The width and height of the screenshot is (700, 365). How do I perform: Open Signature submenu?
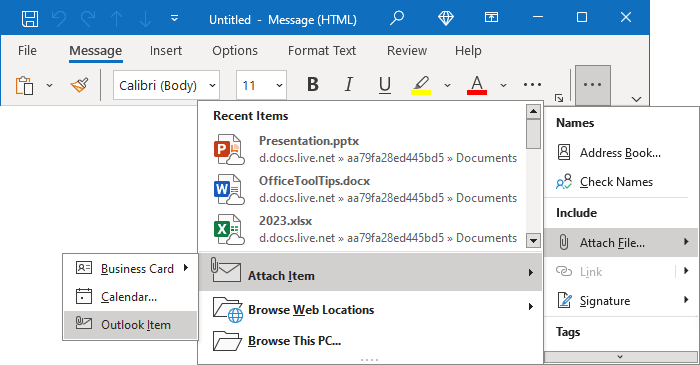(x=621, y=300)
